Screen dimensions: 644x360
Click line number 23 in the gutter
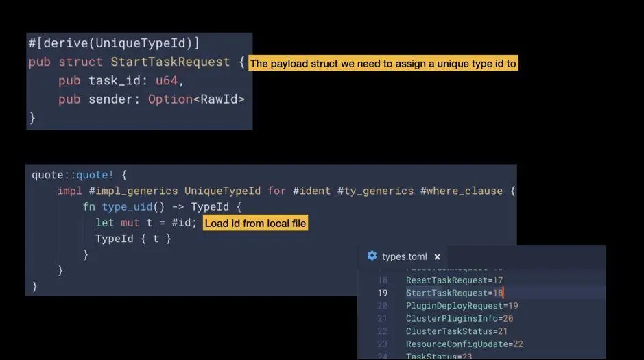coord(383,344)
